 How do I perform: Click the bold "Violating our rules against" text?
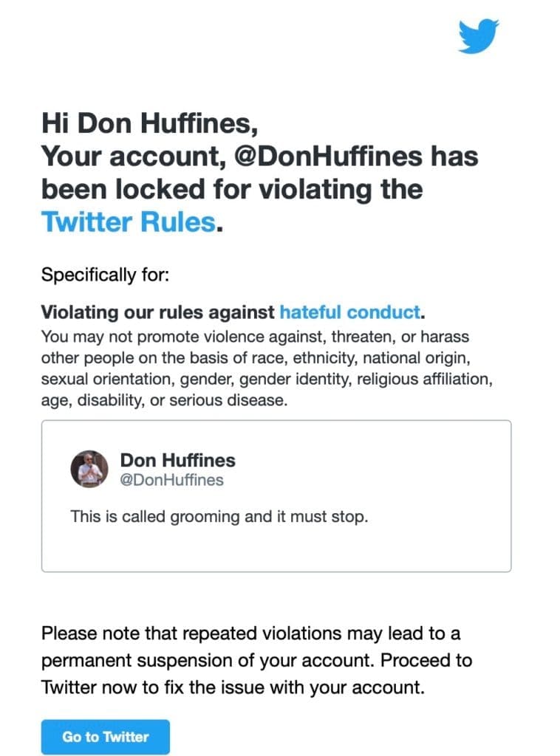point(158,312)
